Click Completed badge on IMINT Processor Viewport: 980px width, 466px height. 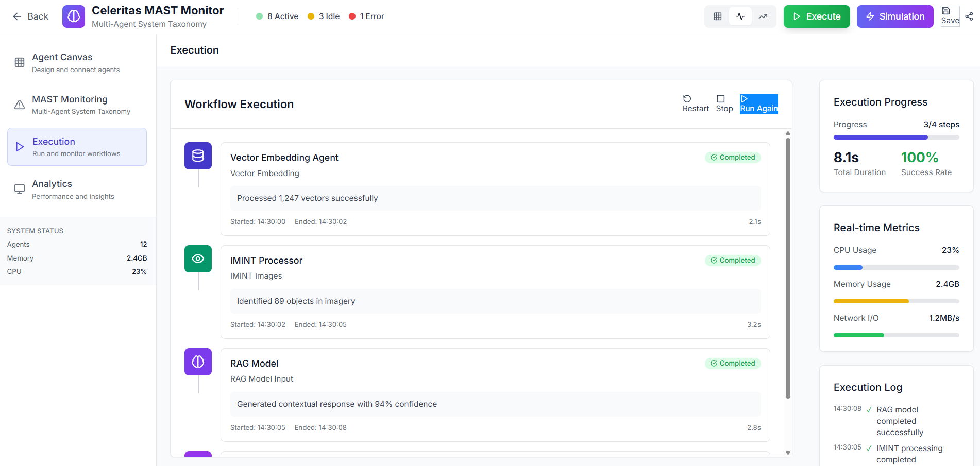[733, 261]
